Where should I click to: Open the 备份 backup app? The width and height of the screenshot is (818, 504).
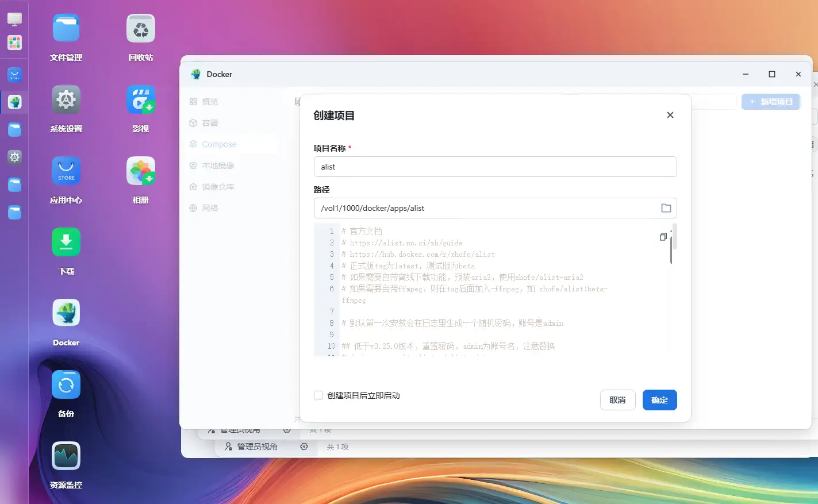66,384
